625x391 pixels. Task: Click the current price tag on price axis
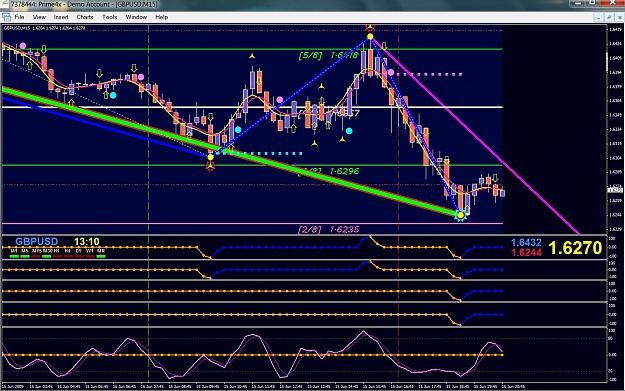point(615,190)
